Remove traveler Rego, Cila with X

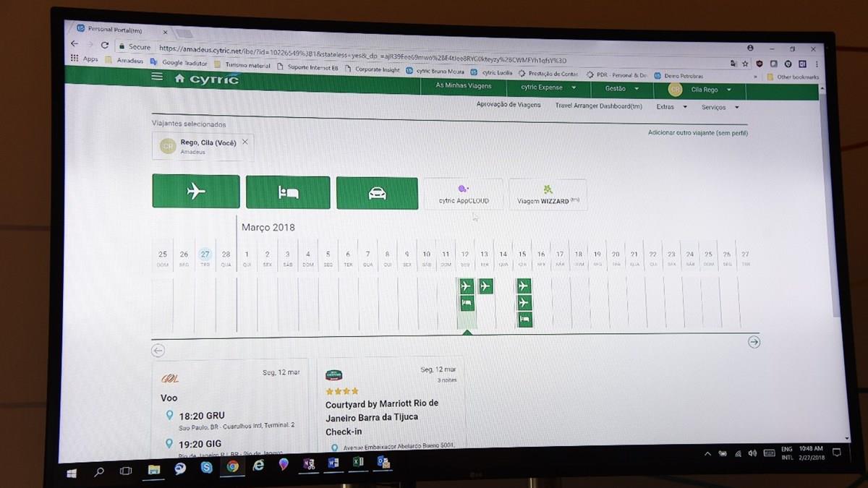coord(244,142)
